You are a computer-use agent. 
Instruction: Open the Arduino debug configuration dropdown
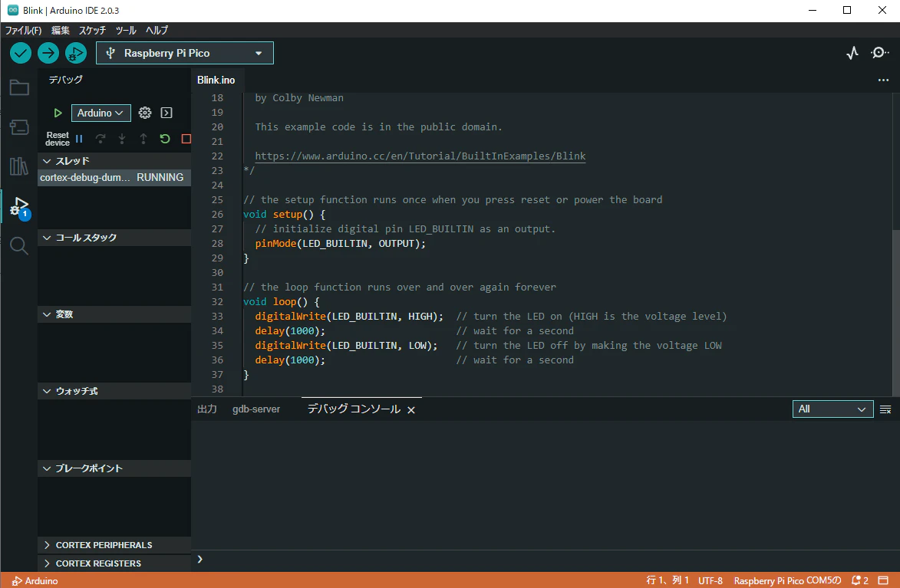pyautogui.click(x=101, y=113)
